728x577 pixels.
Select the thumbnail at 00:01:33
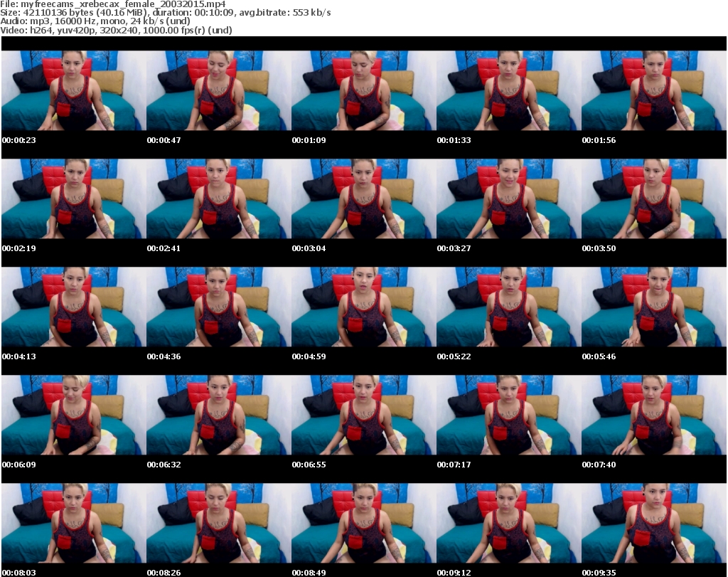coord(509,90)
